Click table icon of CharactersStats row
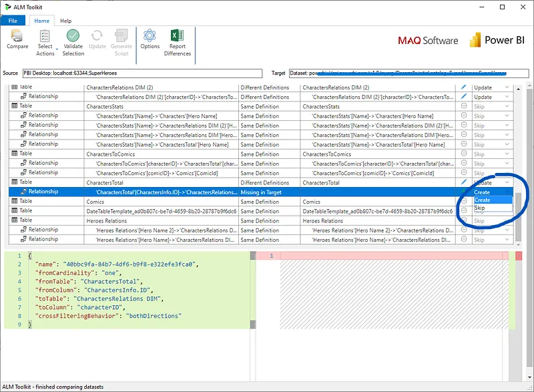Viewport: 534px width, 392px height. coord(14,106)
